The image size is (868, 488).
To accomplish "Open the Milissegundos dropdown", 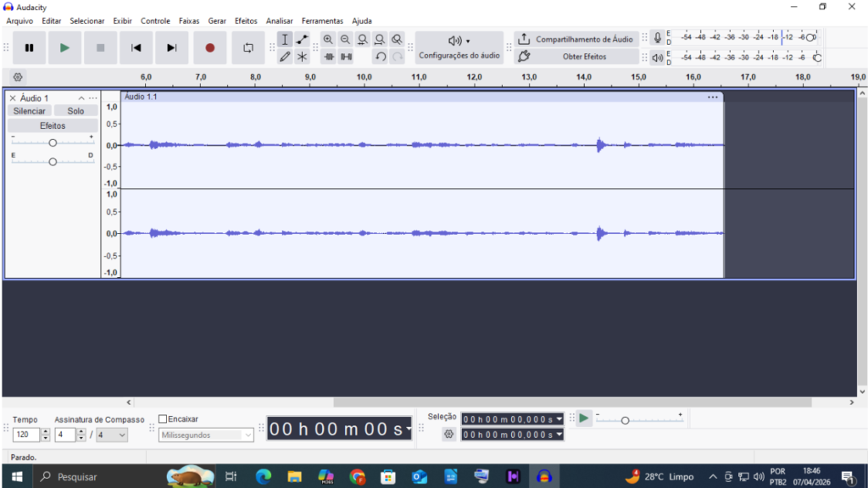I will pyautogui.click(x=205, y=435).
